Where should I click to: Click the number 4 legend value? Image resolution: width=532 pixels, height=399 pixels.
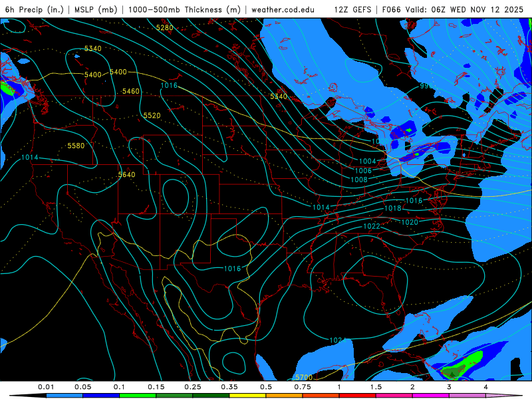485,387
